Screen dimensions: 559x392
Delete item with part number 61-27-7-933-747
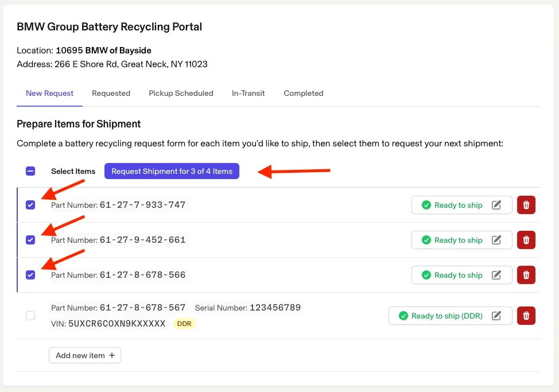pos(526,205)
